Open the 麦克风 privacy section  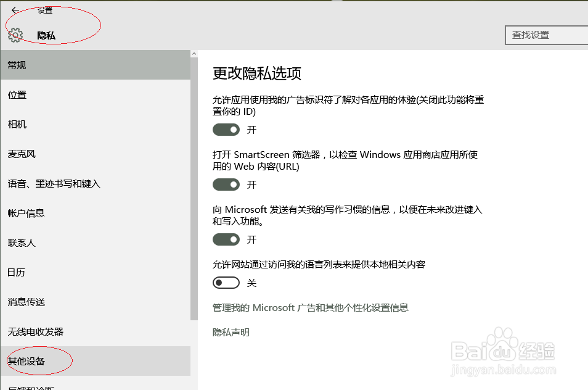(96, 154)
